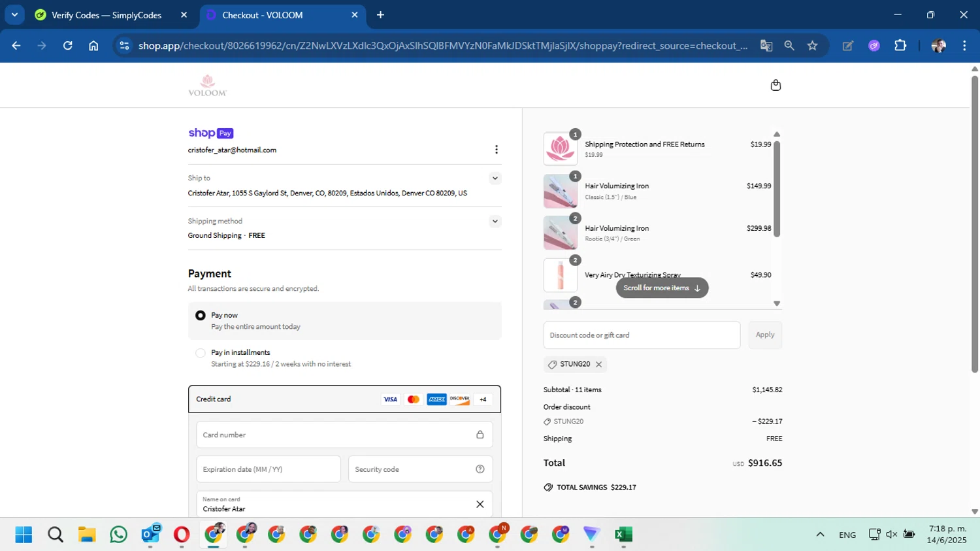Viewport: 980px width, 551px height.
Task: Click the item list scroll-down arrow
Action: point(777,303)
